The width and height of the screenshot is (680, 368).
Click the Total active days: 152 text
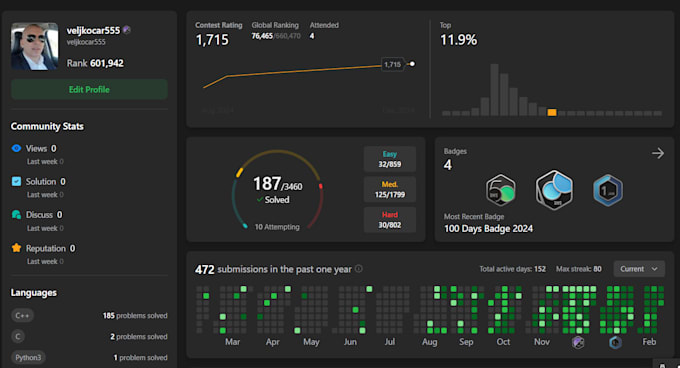coord(513,269)
